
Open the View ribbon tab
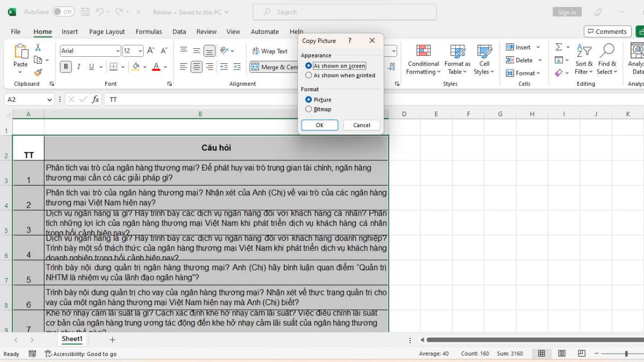pyautogui.click(x=233, y=32)
